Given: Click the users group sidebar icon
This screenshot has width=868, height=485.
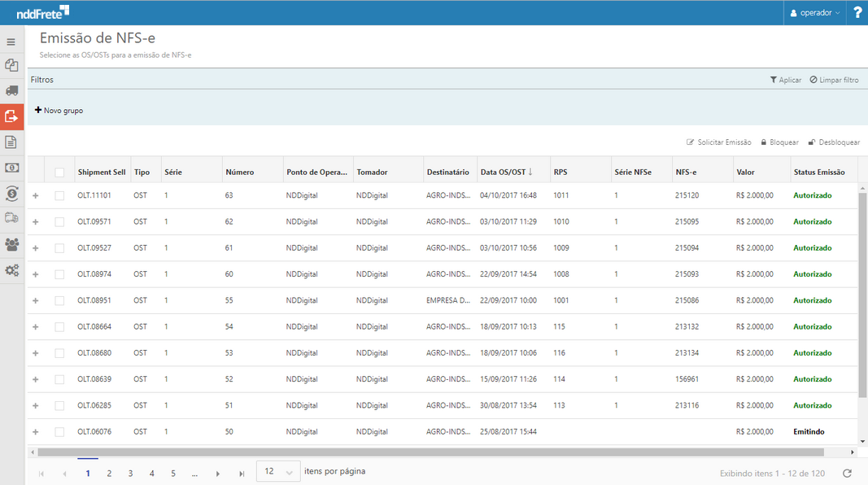Looking at the screenshot, I should 11,244.
